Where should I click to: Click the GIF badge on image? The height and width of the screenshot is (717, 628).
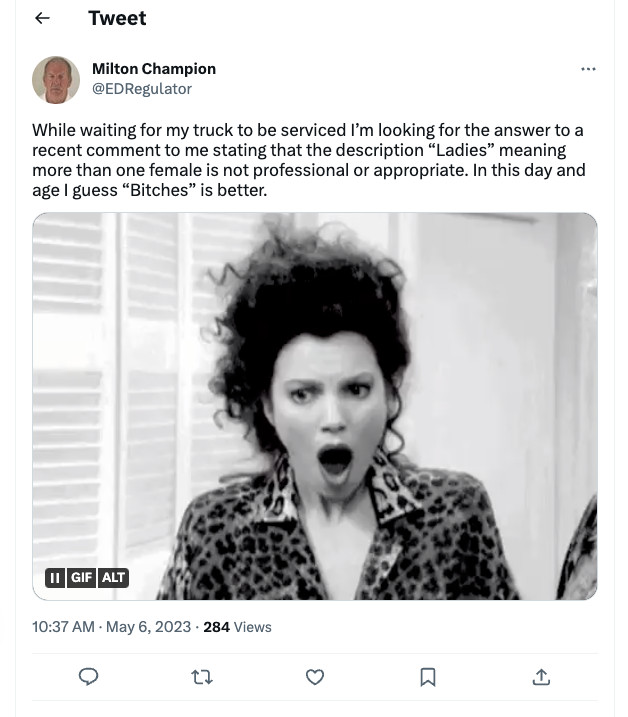pos(81,577)
